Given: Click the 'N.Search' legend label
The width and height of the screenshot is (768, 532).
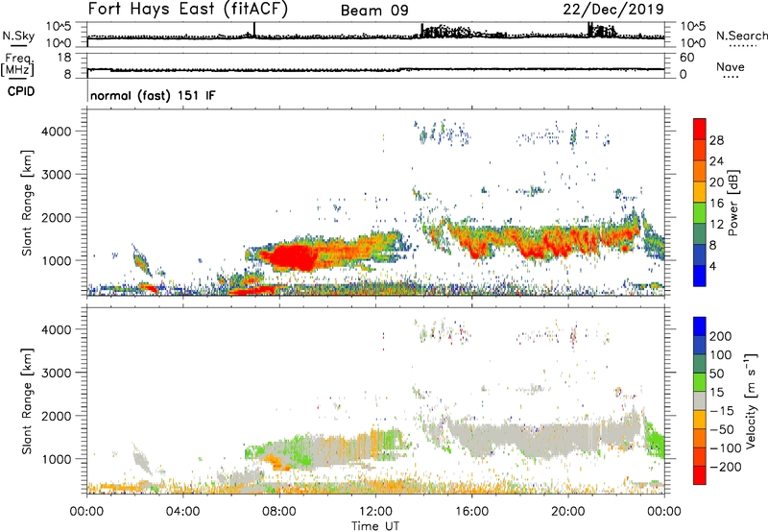Looking at the screenshot, I should tap(741, 36).
